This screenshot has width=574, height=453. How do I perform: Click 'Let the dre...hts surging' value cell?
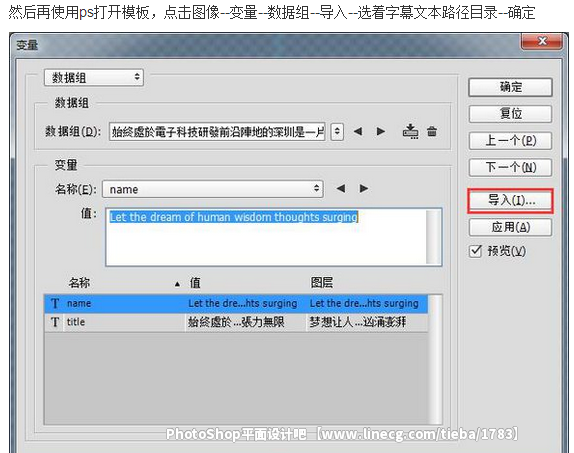(x=242, y=304)
